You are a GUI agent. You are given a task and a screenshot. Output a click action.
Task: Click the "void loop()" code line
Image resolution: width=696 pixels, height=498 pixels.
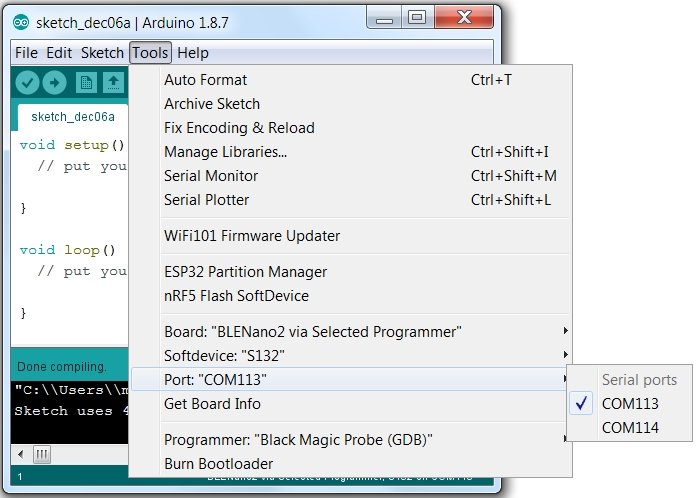click(x=67, y=250)
